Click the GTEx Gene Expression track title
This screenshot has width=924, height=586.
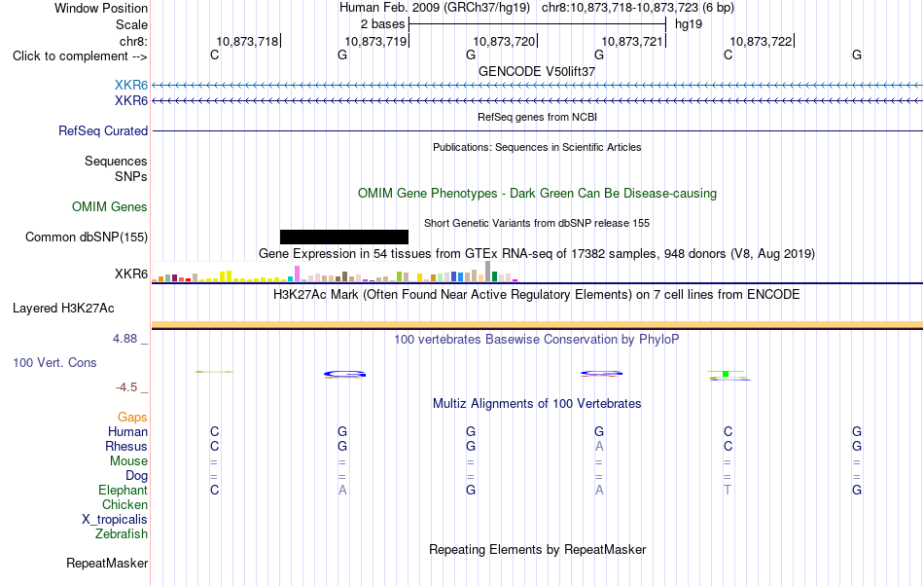537,253
